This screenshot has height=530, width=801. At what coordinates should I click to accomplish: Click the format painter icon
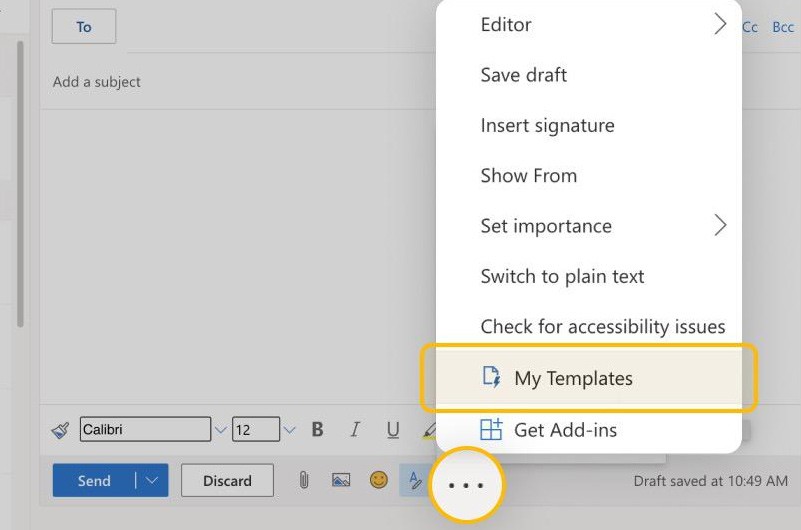(61, 430)
